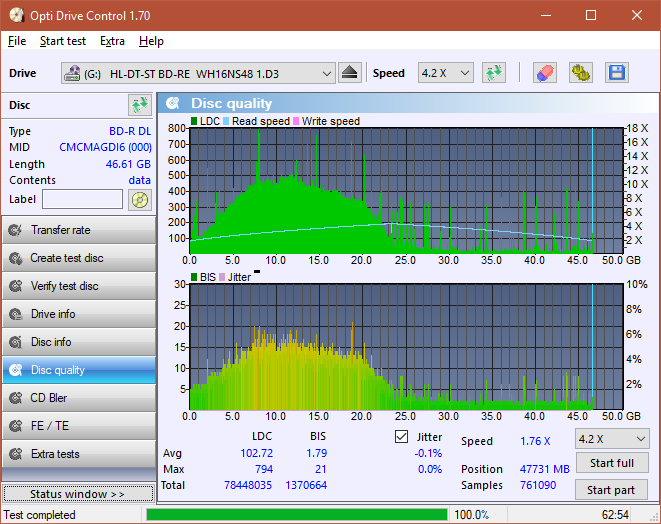Click the LDC Avg value 102.72
This screenshot has width=661, height=524.
tap(257, 453)
